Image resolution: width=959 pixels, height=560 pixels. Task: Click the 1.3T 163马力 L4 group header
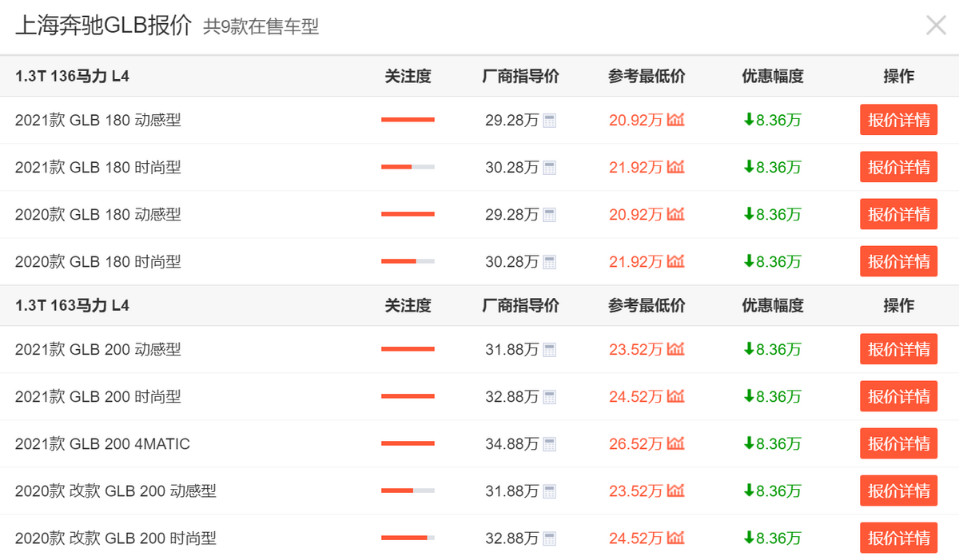coord(72,306)
